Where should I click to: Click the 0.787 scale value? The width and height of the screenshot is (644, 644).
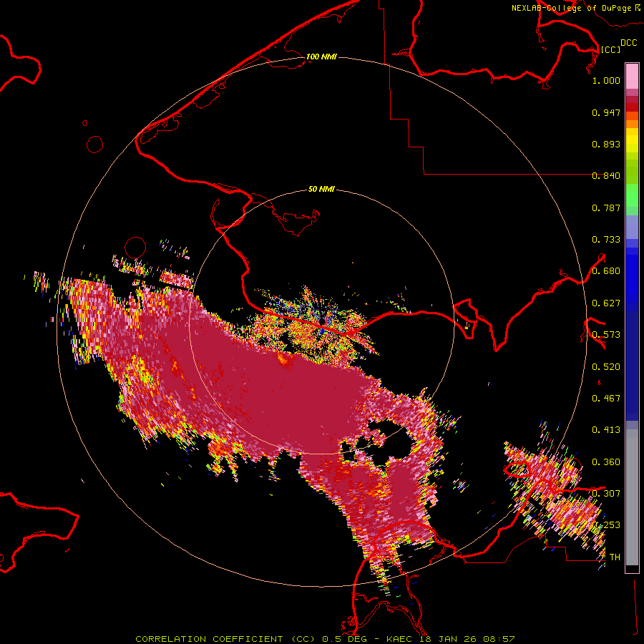pyautogui.click(x=606, y=208)
